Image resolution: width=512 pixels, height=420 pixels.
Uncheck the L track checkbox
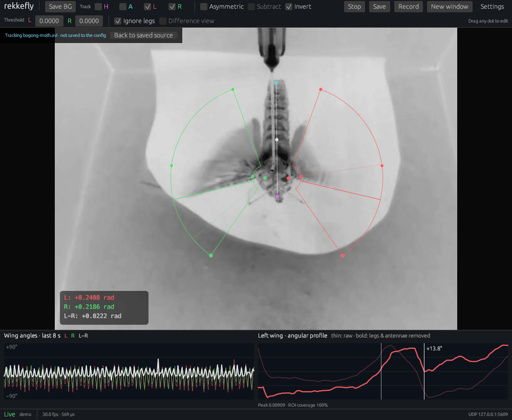(x=147, y=7)
